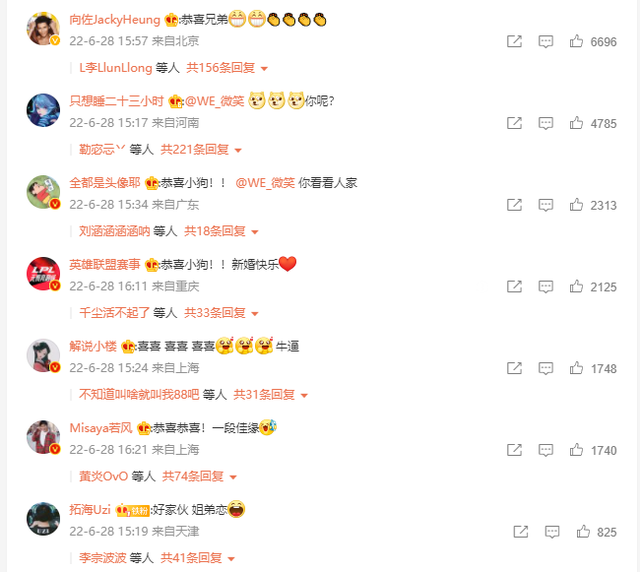This screenshot has width=640, height=572.
Task: Expand the 共221条回复 replies
Action: [x=201, y=149]
